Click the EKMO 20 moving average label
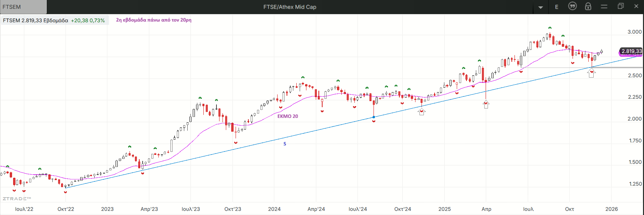Image resolution: width=644 pixels, height=215 pixels. pyautogui.click(x=288, y=116)
